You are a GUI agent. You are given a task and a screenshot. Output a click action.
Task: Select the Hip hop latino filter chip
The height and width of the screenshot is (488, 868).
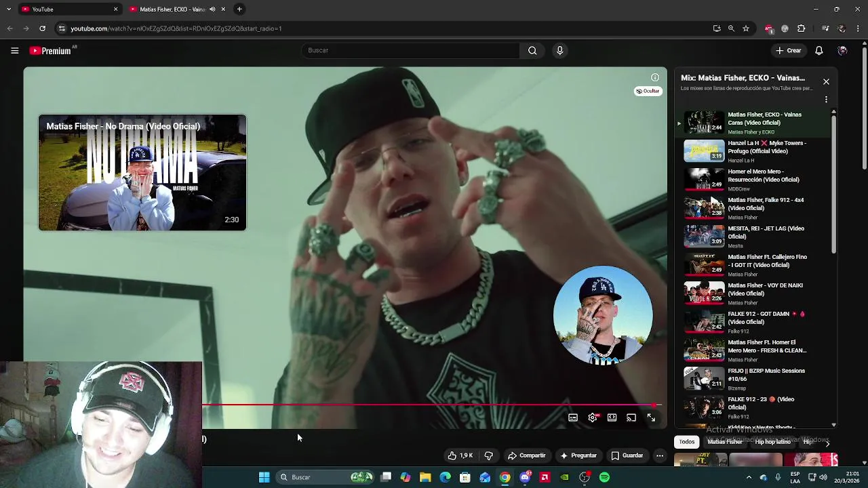point(773,442)
